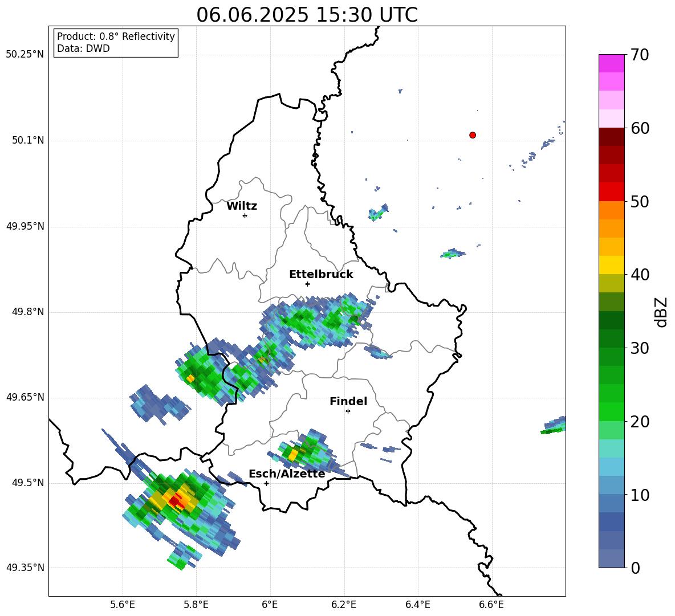The image size is (675, 616).
Task: Click the title 06.06.2025 15:30 UTC
Action: 307,15
